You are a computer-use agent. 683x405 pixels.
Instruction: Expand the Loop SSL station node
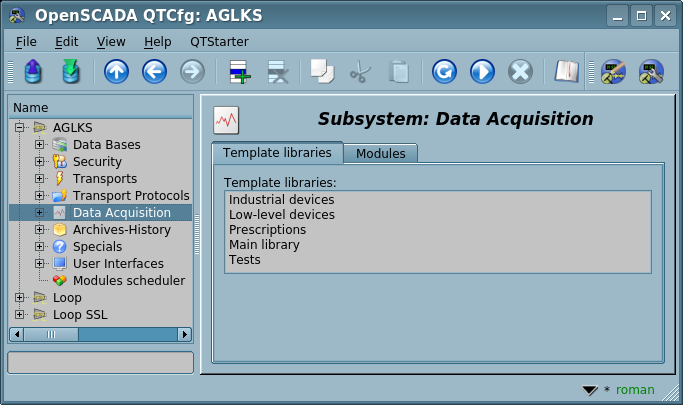click(x=20, y=315)
